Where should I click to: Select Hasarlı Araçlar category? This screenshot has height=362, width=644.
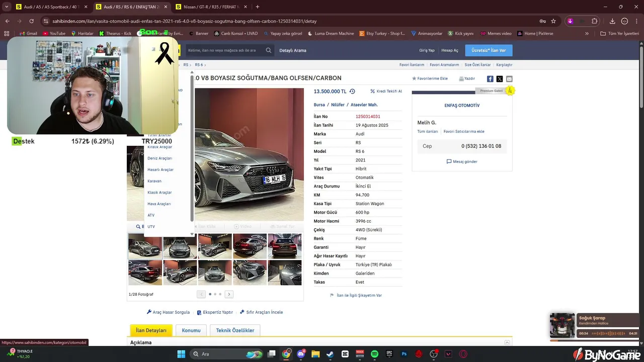[x=160, y=170]
